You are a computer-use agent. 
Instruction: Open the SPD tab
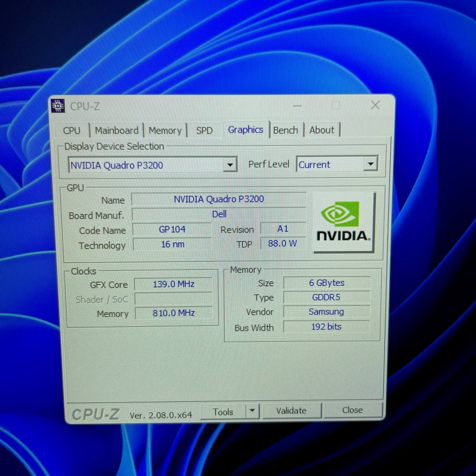[x=204, y=130]
